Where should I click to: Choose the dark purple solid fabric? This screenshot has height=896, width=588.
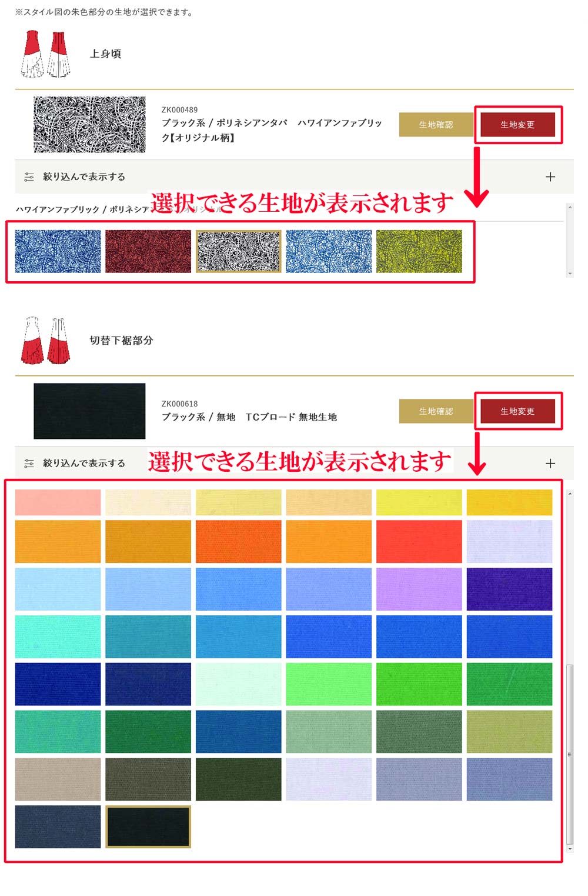(x=509, y=589)
